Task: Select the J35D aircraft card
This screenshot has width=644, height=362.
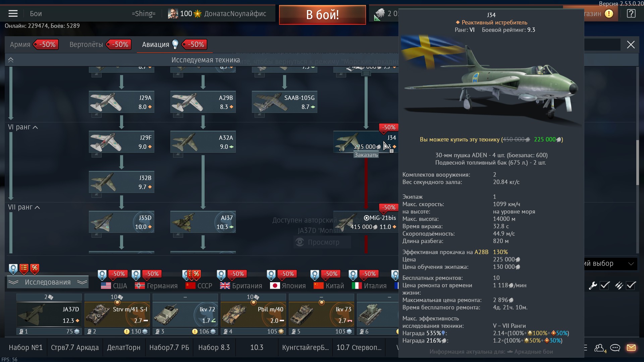Action: click(x=121, y=222)
